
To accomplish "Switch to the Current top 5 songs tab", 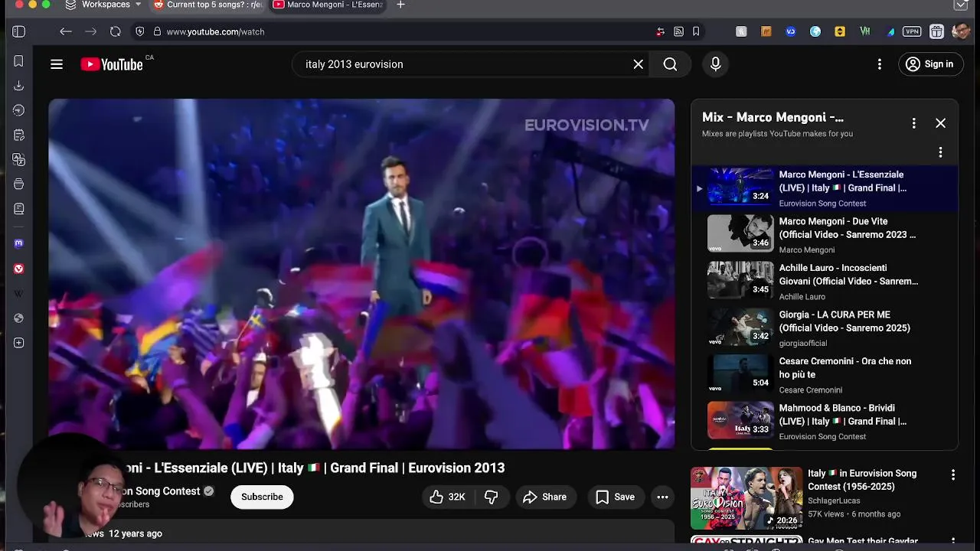I will pos(209,5).
